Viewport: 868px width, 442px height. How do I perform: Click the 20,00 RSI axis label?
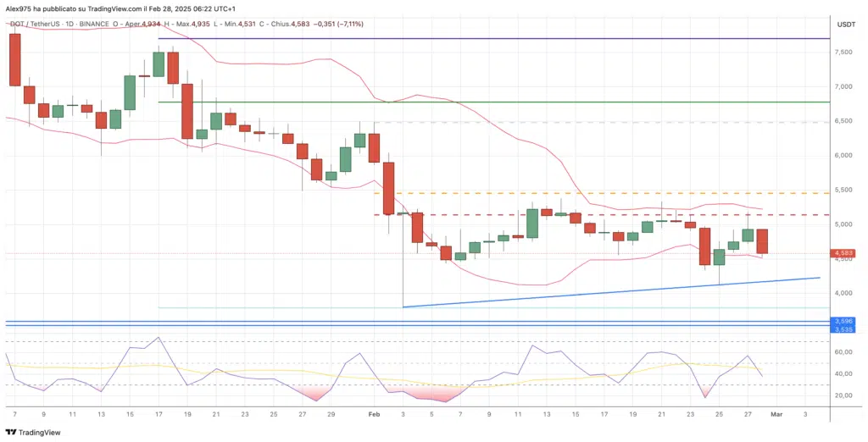point(844,395)
